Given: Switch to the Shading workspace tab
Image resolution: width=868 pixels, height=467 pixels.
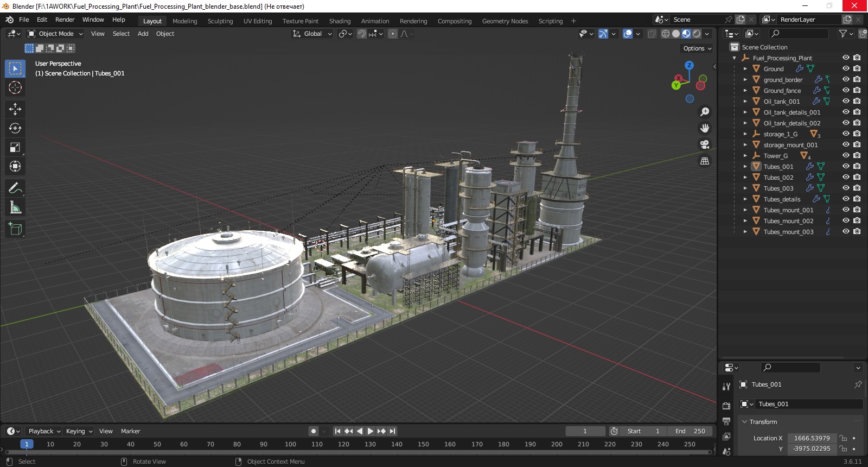Looking at the screenshot, I should pyautogui.click(x=340, y=21).
